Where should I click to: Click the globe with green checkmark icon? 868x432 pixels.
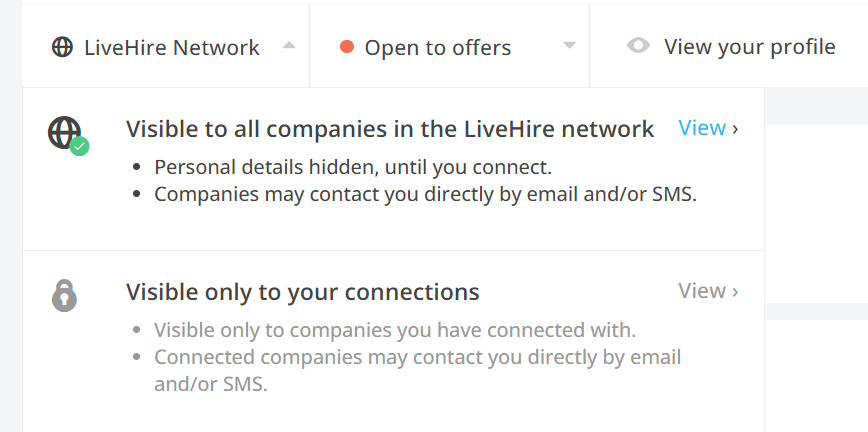coord(68,135)
